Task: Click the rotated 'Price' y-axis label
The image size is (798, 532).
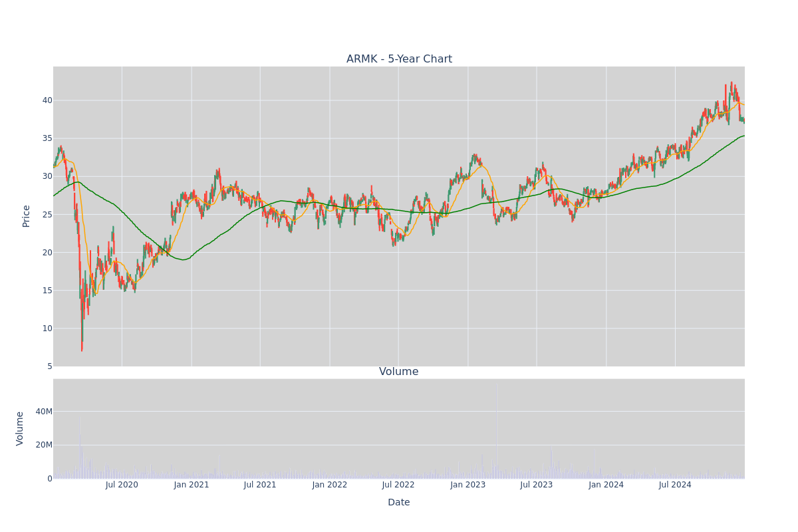Action: (x=27, y=216)
